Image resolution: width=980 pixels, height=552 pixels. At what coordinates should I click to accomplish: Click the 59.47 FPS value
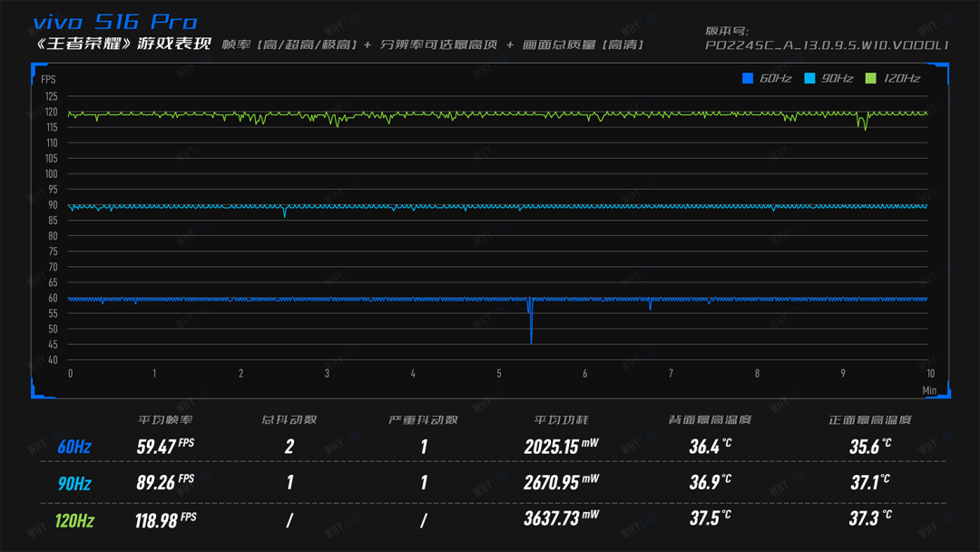[x=166, y=447]
